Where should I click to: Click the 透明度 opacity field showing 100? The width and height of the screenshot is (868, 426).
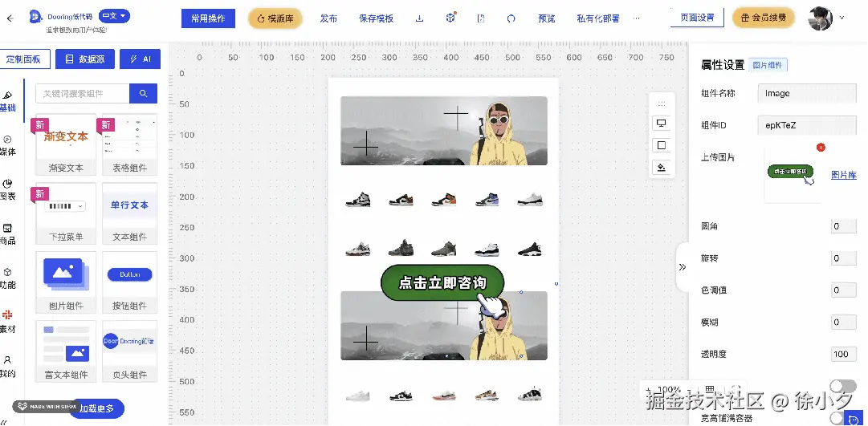coord(844,354)
